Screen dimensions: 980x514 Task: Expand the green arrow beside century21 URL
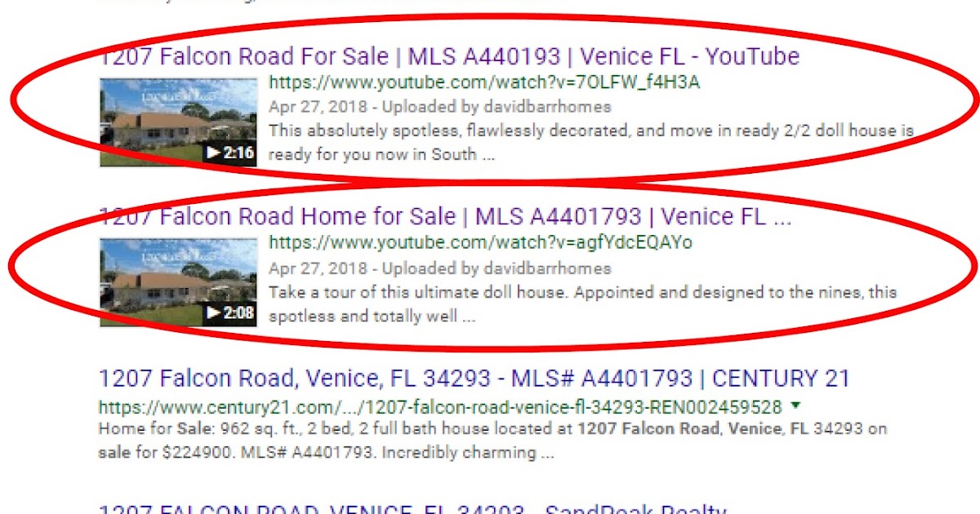795,405
